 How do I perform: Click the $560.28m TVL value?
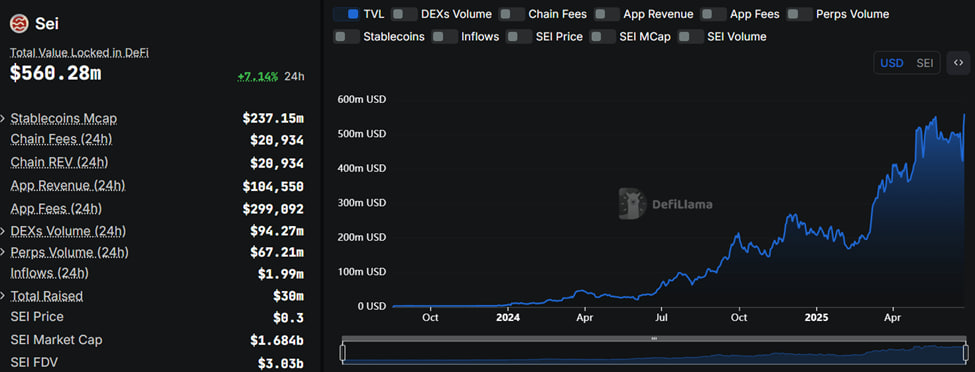[x=55, y=73]
